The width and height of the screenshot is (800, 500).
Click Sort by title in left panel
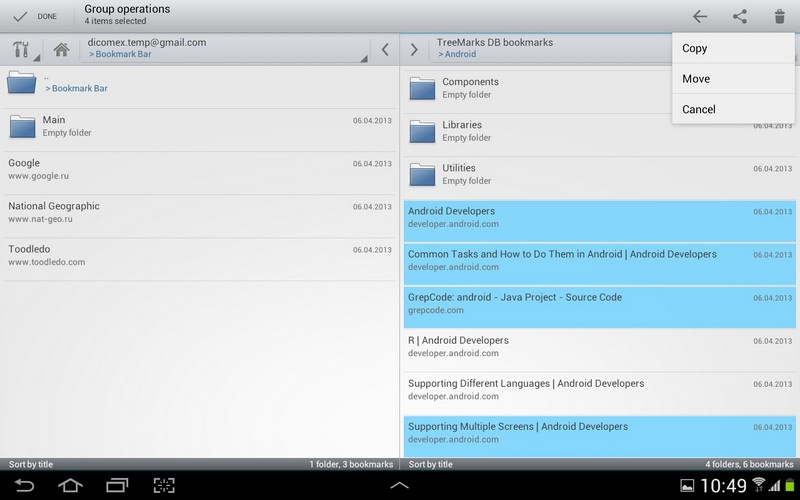click(x=31, y=464)
